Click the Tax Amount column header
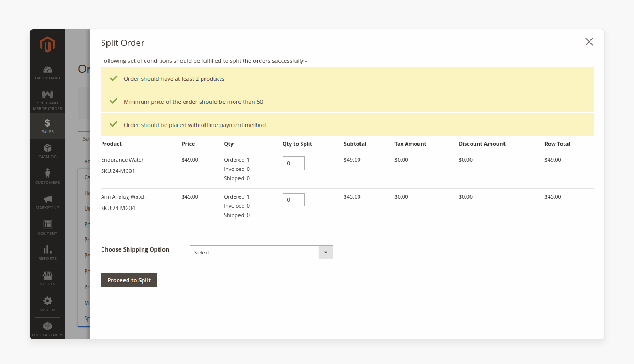The image size is (634, 364). (410, 144)
